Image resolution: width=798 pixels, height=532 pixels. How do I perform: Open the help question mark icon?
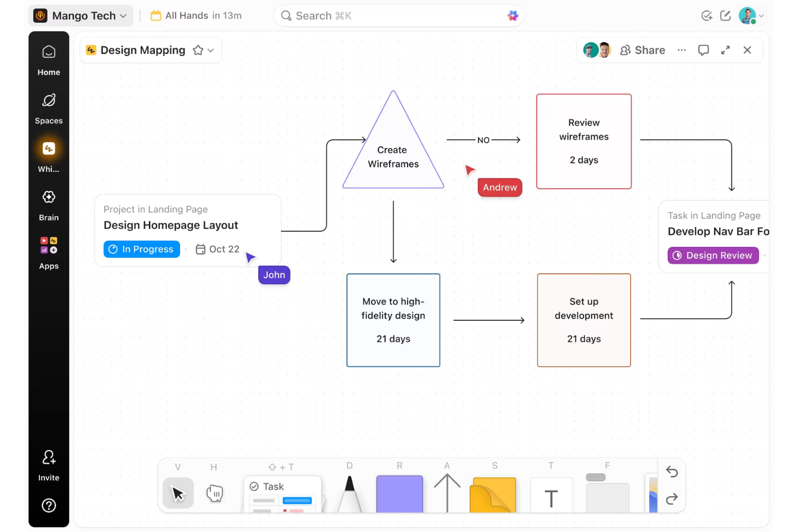pos(49,506)
